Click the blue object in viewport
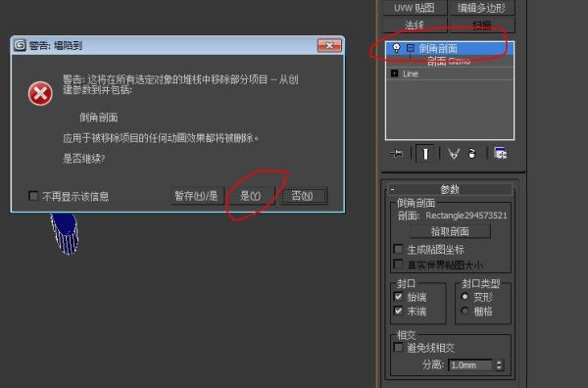This screenshot has height=388, width=588. pyautogui.click(x=65, y=233)
